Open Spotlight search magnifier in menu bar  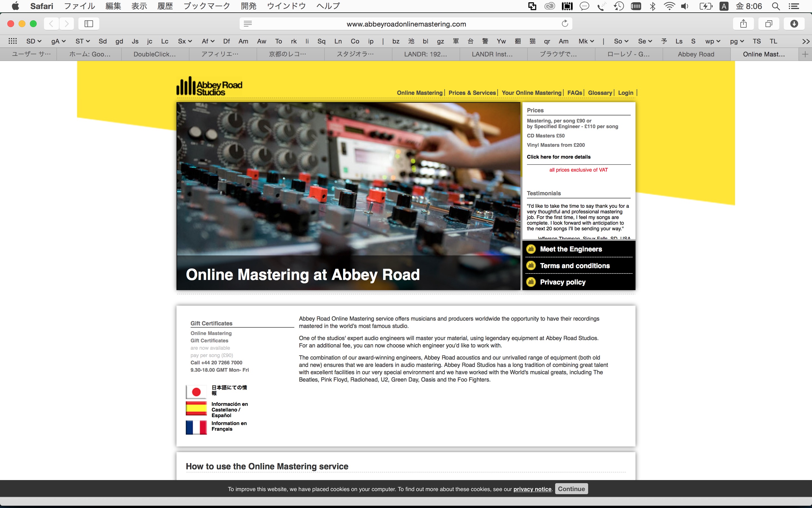776,6
